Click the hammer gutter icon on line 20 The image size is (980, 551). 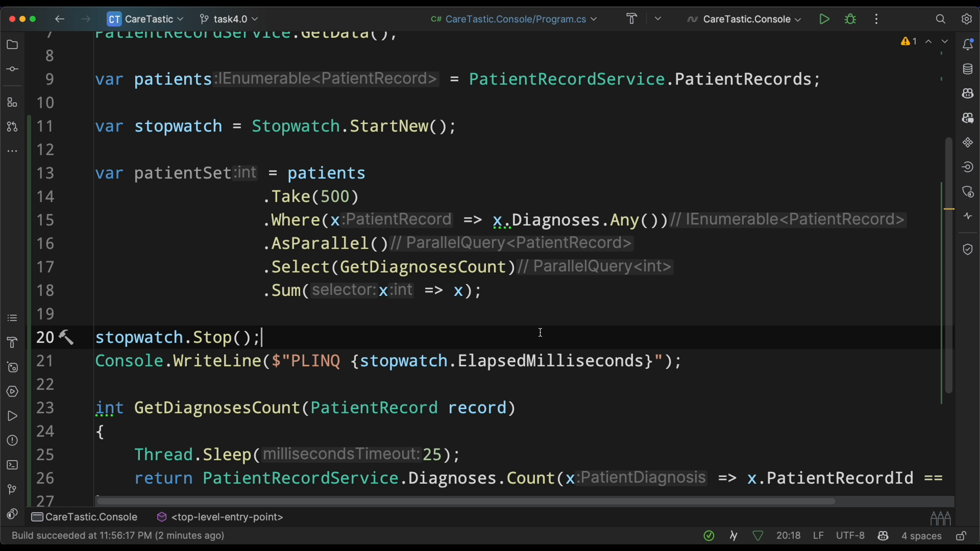66,337
